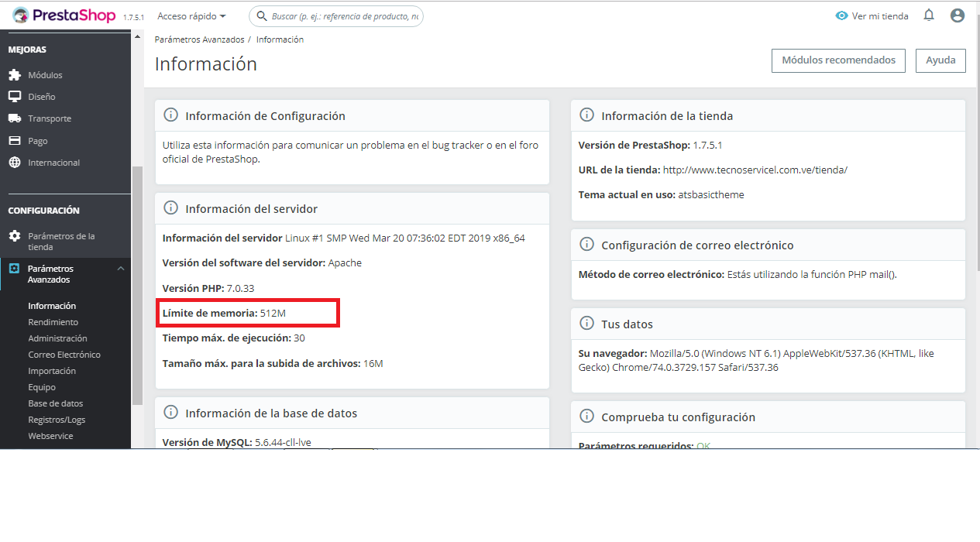Open the user profile avatar
This screenshot has width=980, height=542.
tap(958, 15)
